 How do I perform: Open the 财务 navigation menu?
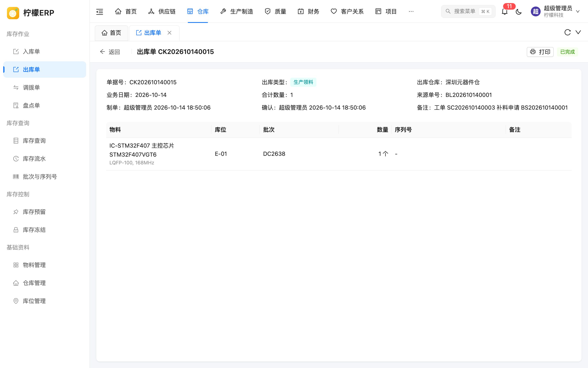click(308, 11)
